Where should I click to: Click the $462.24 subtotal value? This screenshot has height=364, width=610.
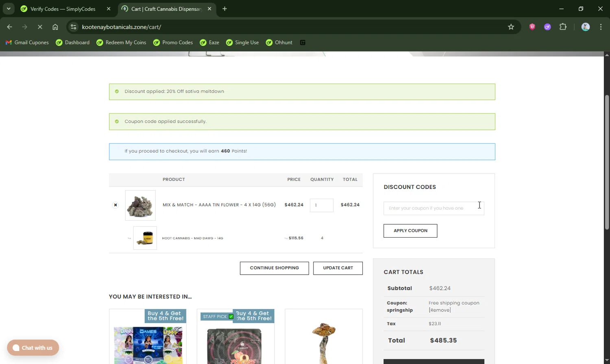(x=440, y=288)
